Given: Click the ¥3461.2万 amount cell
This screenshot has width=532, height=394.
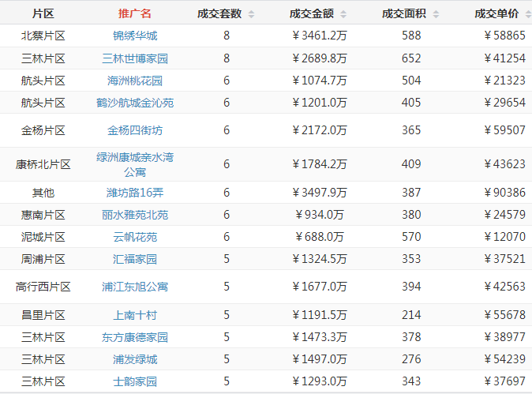Looking at the screenshot, I should click(320, 36).
